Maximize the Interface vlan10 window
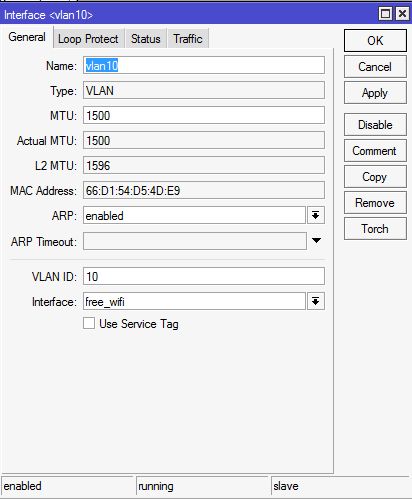Screen dimensions: 412x499 385,14
